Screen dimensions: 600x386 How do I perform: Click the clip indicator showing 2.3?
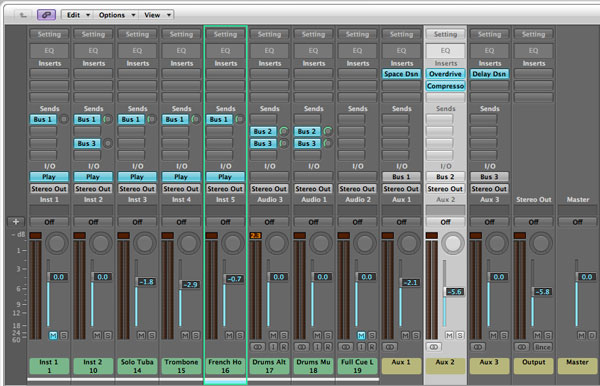[x=256, y=235]
